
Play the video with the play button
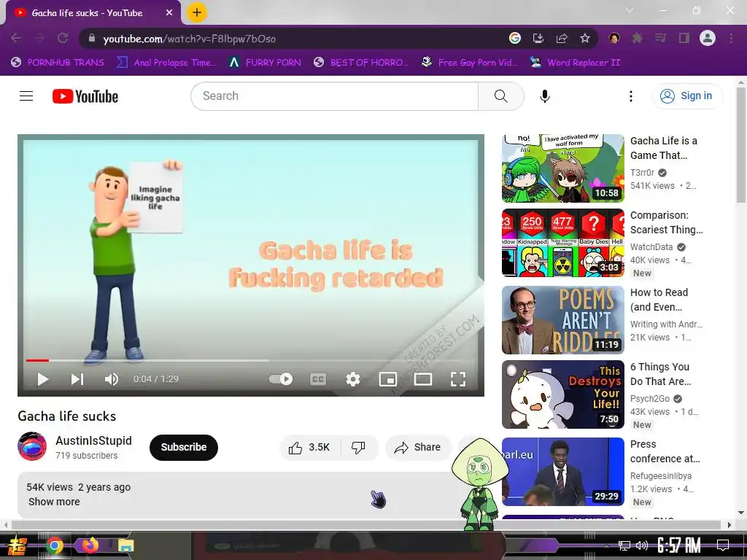click(x=43, y=379)
